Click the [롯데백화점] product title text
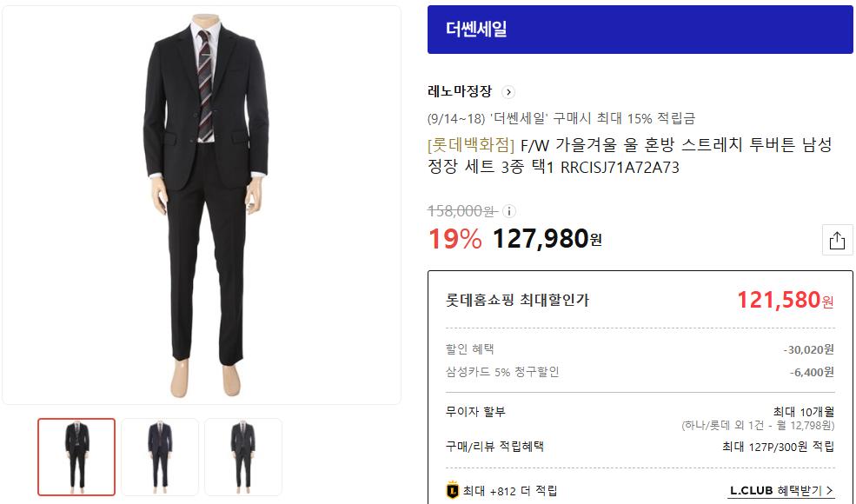This screenshot has height=504, width=856. (629, 156)
